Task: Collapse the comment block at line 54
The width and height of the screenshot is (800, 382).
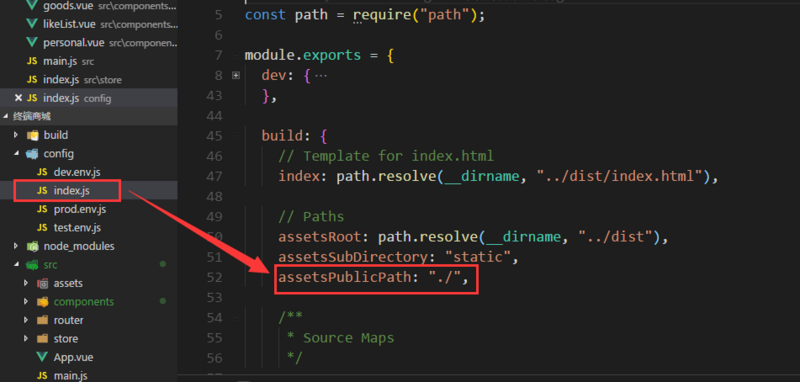Action: (236, 318)
